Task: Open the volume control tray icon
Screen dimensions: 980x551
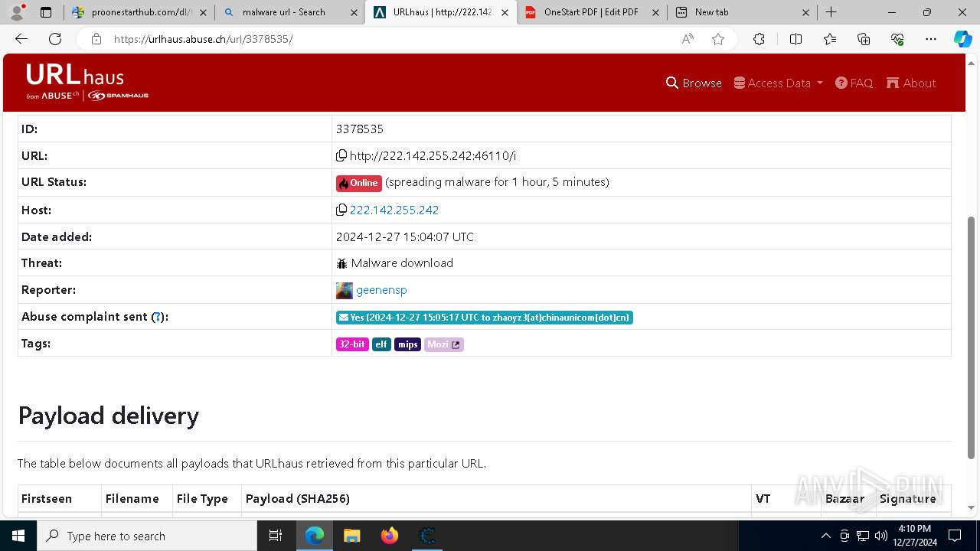Action: [881, 536]
